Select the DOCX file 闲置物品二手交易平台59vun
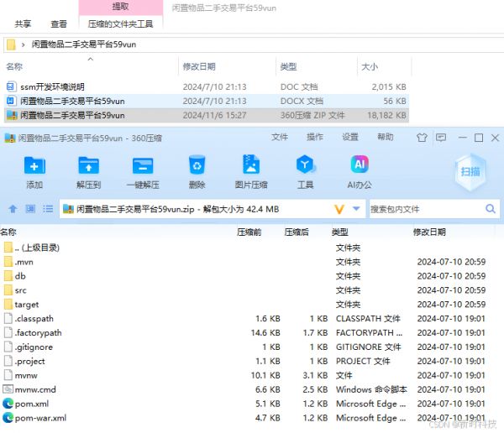Viewport: 504px width, 433px height. pos(207,101)
